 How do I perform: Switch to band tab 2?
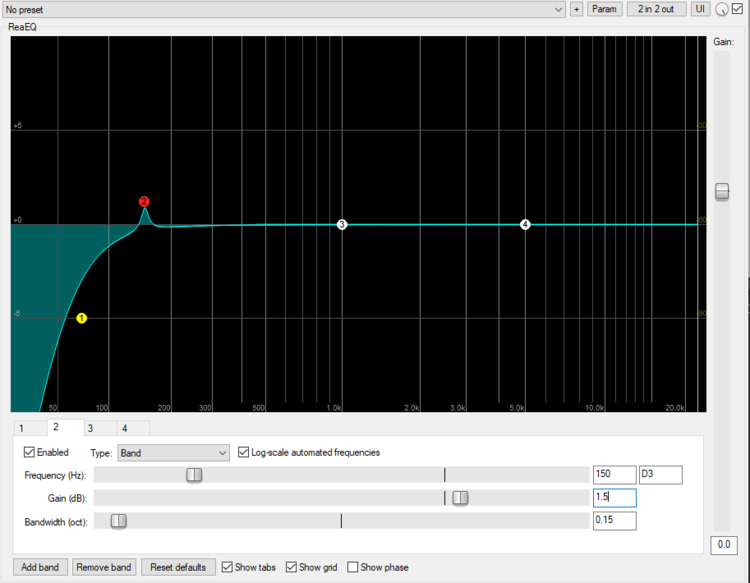click(66, 427)
